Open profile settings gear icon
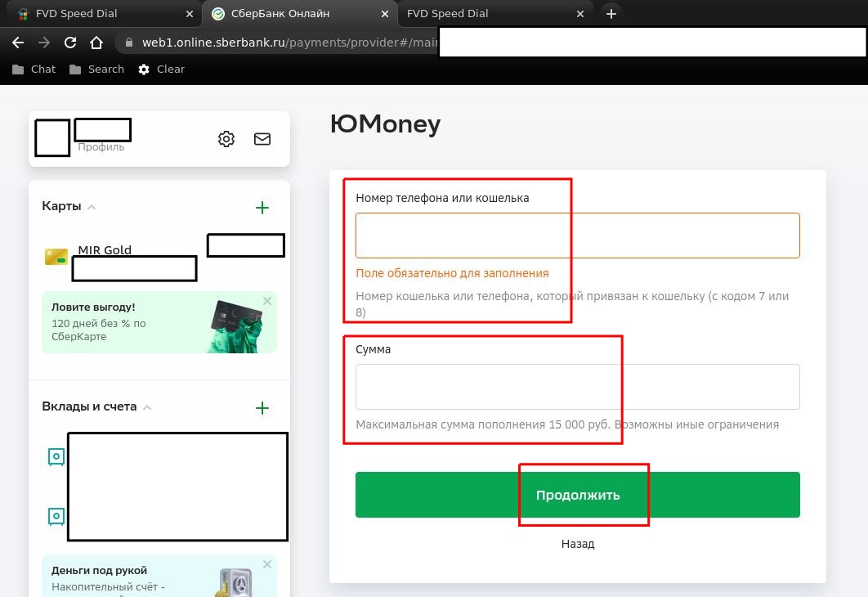This screenshot has height=597, width=868. pos(226,139)
